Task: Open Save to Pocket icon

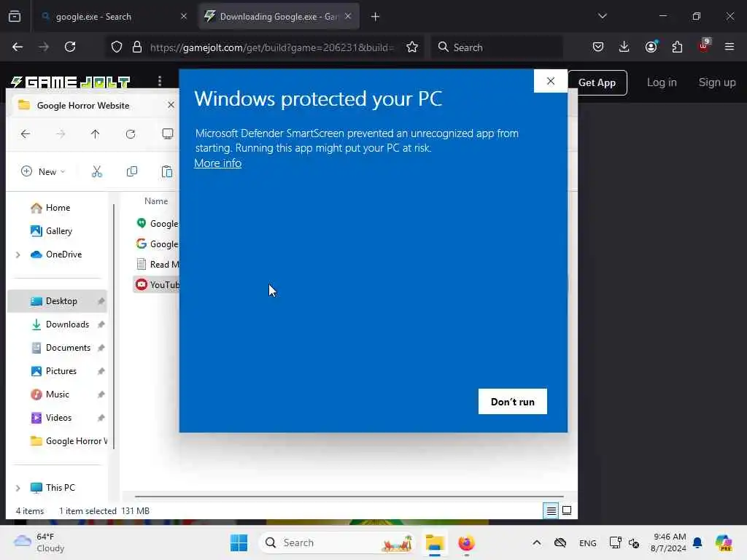Action: tap(598, 47)
